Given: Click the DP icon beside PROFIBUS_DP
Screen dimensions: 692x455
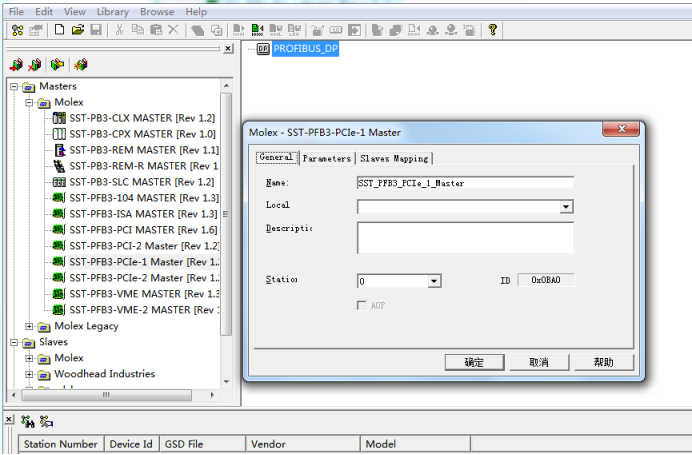Looking at the screenshot, I should click(x=263, y=49).
